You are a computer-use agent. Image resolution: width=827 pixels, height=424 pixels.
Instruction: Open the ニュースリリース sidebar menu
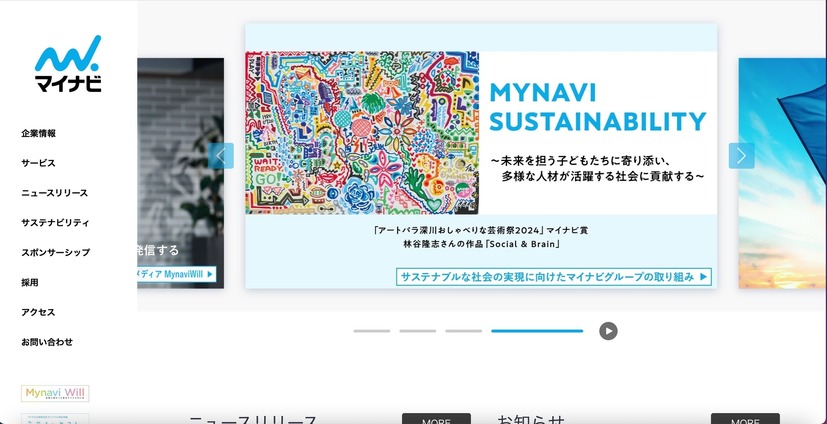point(55,193)
